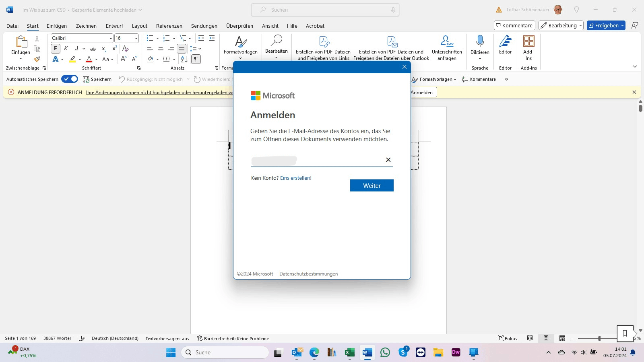Click the Sort A-Z icon
Image resolution: width=644 pixels, height=362 pixels.
(x=184, y=59)
